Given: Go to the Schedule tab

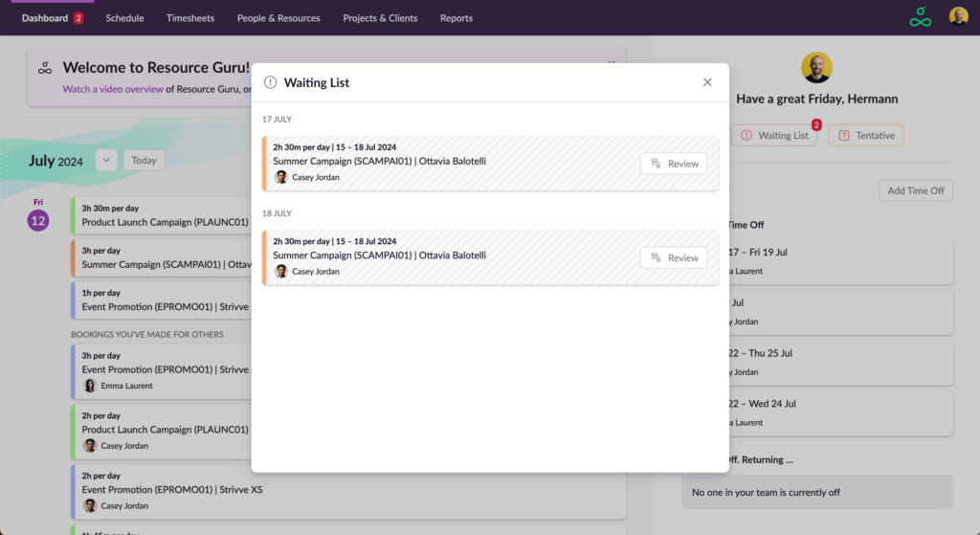Looking at the screenshot, I should (124, 18).
